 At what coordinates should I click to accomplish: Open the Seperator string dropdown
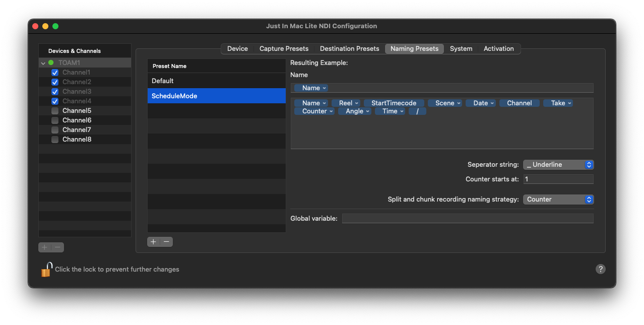[x=558, y=165]
